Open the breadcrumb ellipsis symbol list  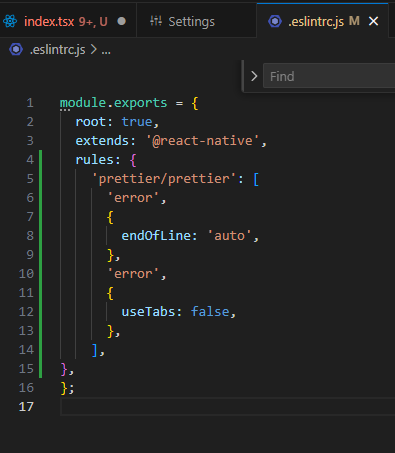tap(106, 51)
